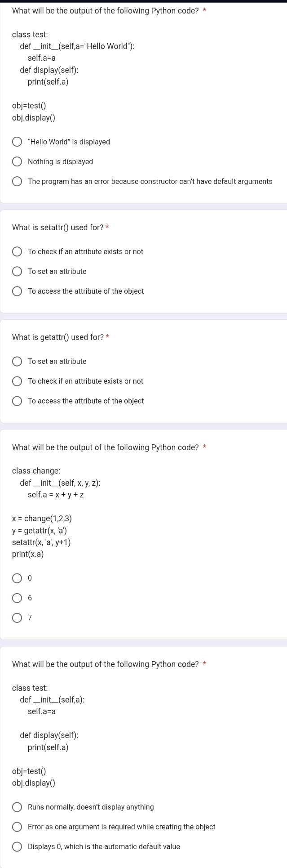Select answer "0" for the change class question
This screenshot has height=868, width=287.
point(17,578)
